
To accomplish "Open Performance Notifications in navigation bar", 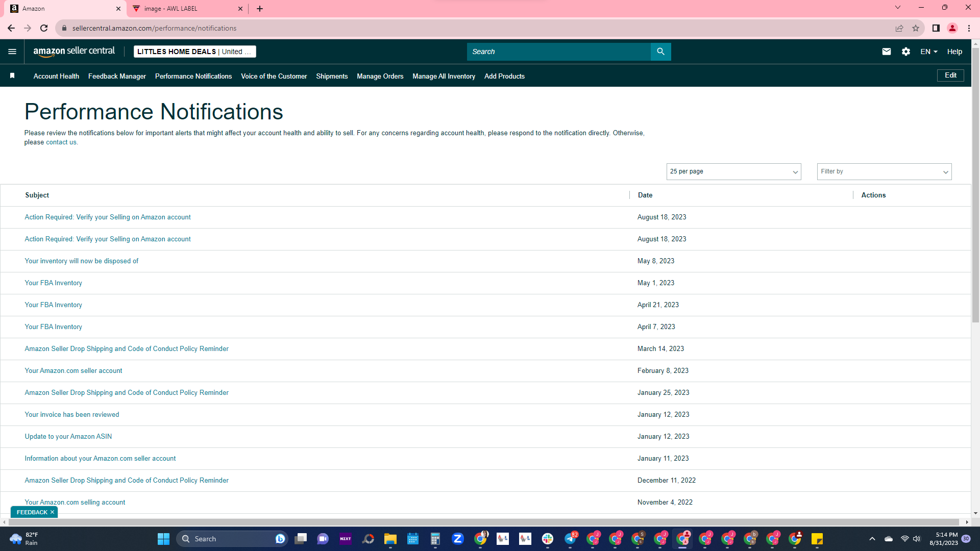I will click(x=193, y=76).
